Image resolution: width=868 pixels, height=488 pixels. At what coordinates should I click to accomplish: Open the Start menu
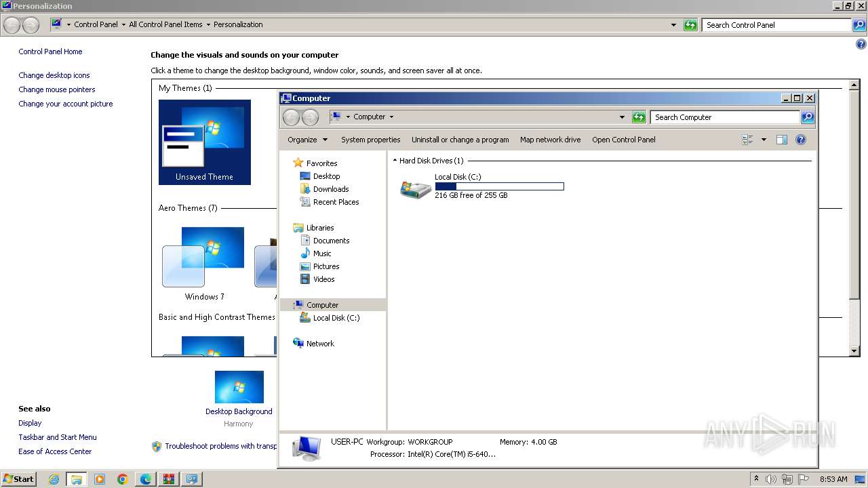18,479
